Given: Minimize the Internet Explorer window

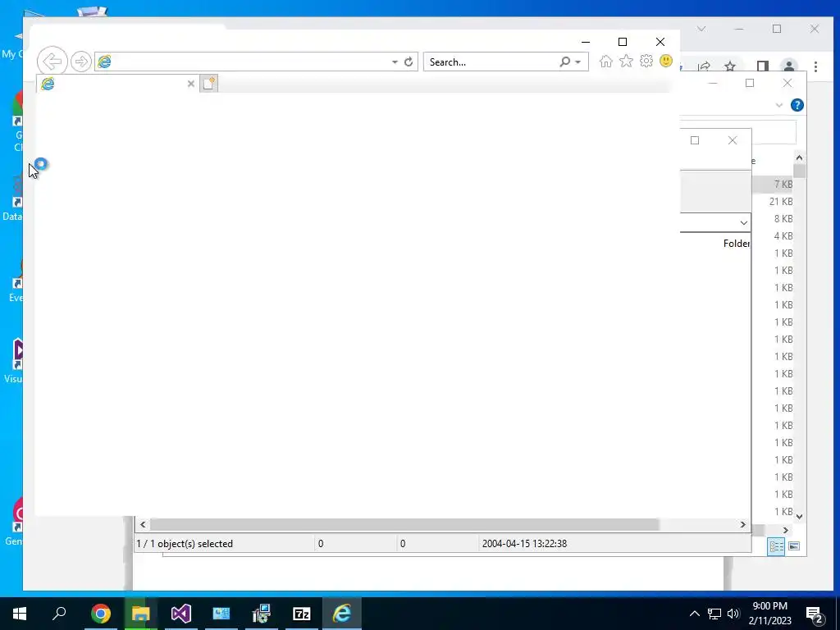Looking at the screenshot, I should tap(586, 42).
